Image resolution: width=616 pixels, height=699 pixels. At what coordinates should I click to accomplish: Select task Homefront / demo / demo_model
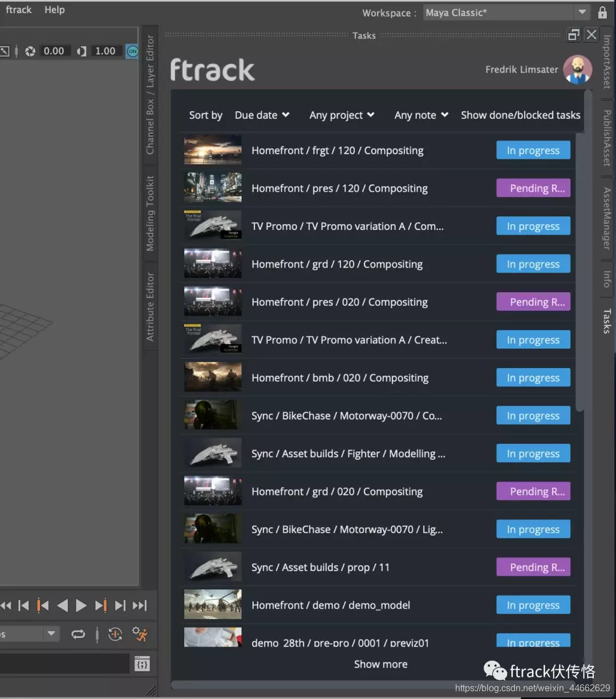coord(377,605)
